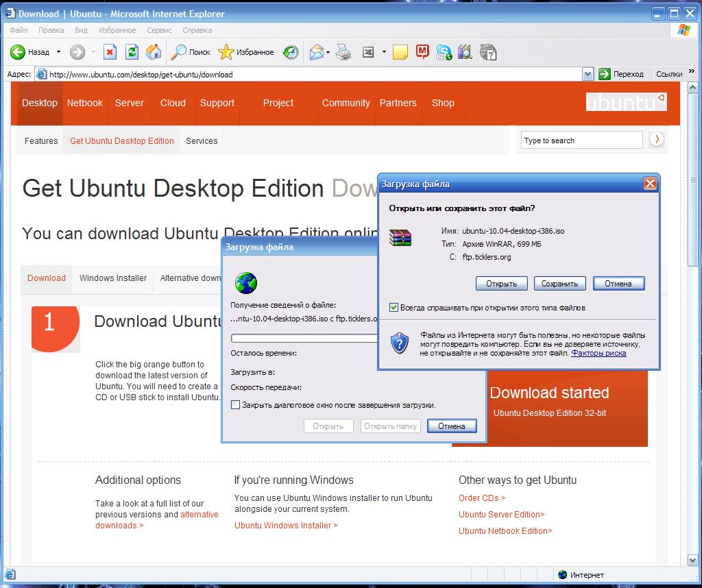Open the Справка menu
Viewport: 702px width, 588px height.
pos(197,30)
